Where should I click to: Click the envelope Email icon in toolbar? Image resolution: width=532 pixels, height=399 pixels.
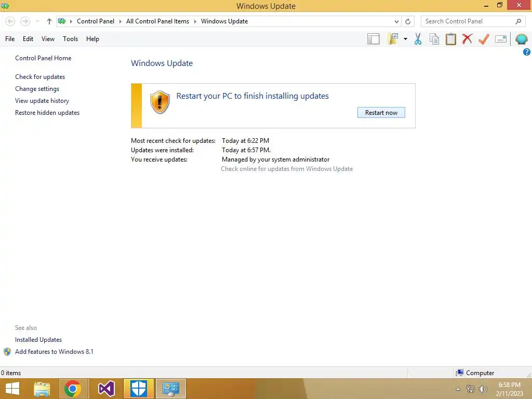pyautogui.click(x=501, y=39)
